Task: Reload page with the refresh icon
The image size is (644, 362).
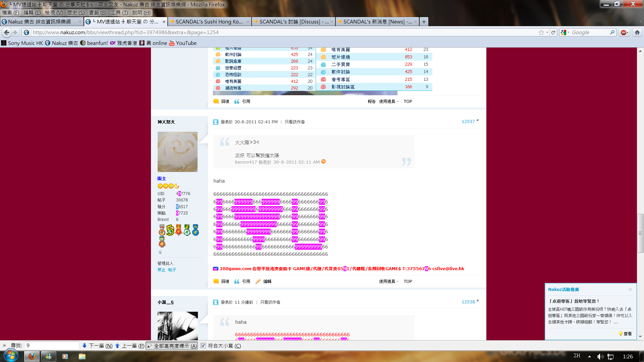Action: point(553,33)
